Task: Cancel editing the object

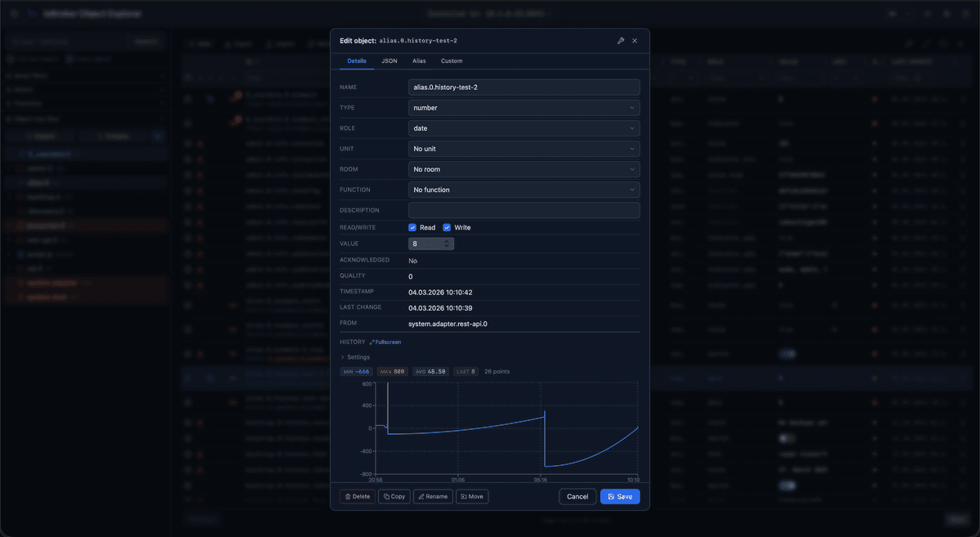Action: [x=577, y=496]
